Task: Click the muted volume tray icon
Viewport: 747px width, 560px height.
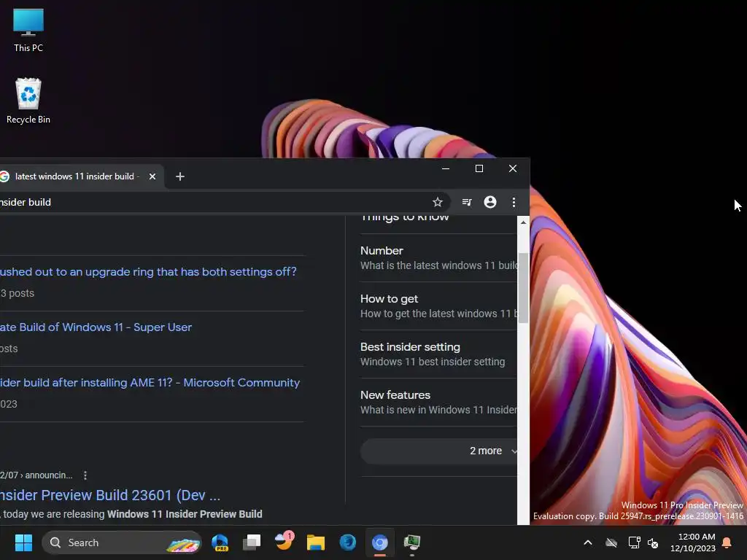Action: pyautogui.click(x=653, y=542)
